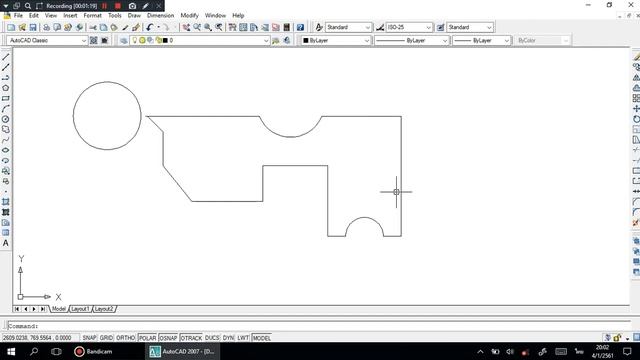Image resolution: width=640 pixels, height=360 pixels.
Task: Click the MODEL button in status bar
Action: (262, 338)
